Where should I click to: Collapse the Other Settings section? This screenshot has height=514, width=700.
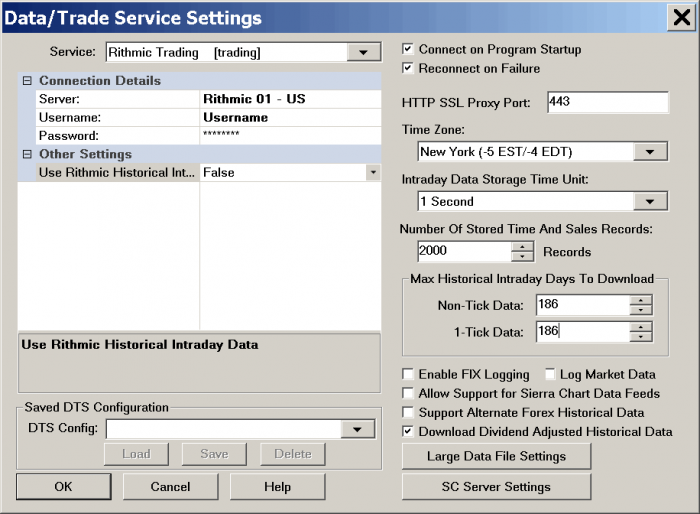[27, 154]
